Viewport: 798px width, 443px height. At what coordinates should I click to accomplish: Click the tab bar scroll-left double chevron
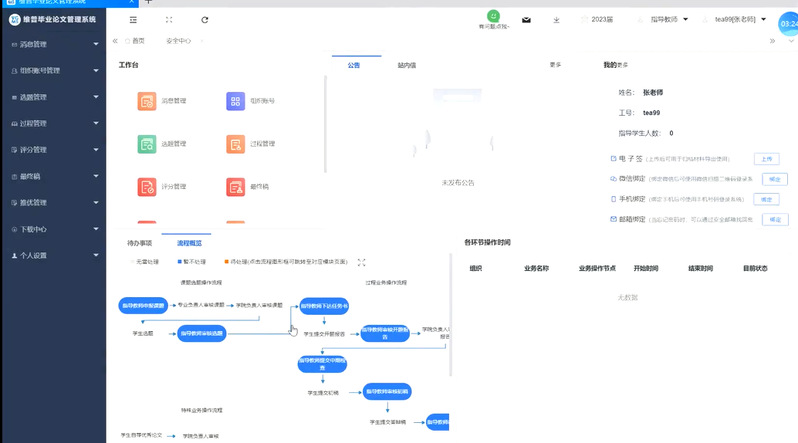click(x=115, y=41)
